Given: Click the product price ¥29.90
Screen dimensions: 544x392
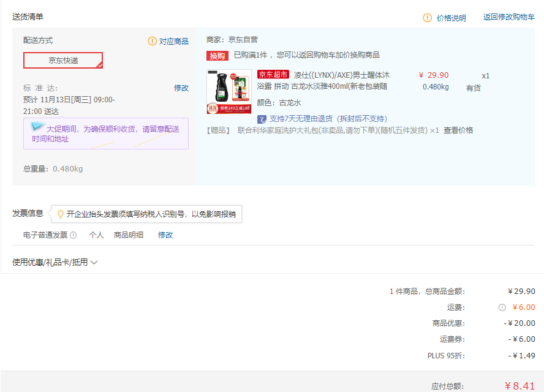Looking at the screenshot, I should [x=434, y=75].
